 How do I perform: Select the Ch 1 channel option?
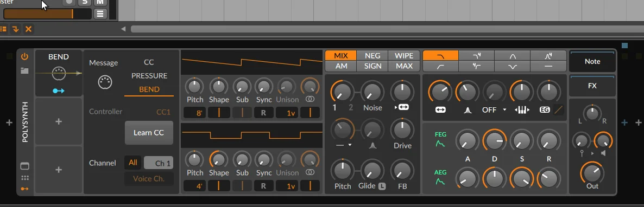(x=158, y=163)
